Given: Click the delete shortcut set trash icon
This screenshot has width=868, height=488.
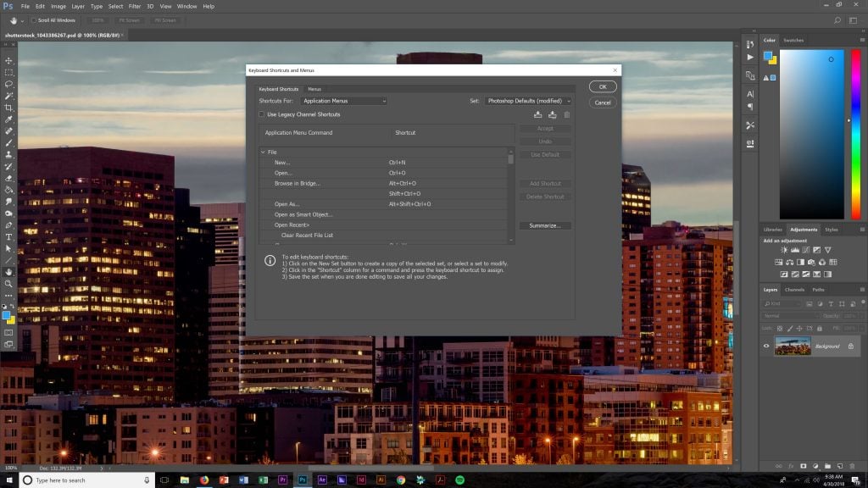Looking at the screenshot, I should point(567,114).
